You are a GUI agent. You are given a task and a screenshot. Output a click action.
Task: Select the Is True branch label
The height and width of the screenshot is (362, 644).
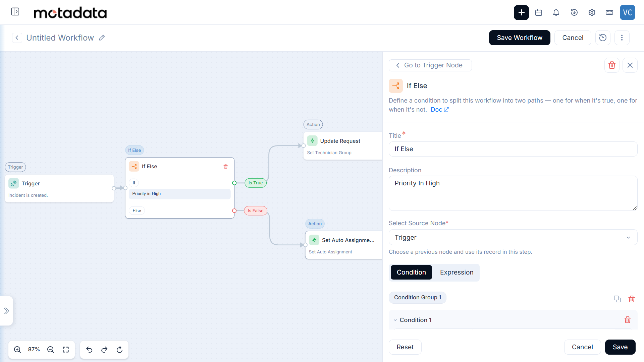[x=256, y=183]
